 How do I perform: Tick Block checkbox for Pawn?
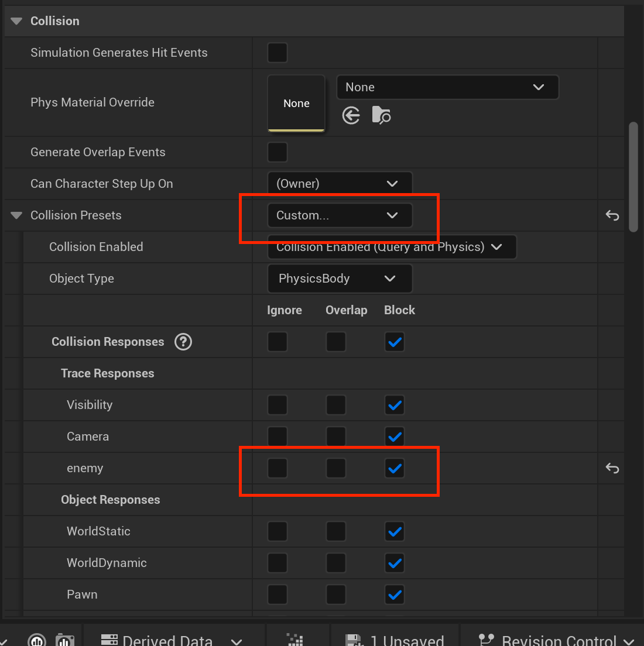[x=395, y=595]
